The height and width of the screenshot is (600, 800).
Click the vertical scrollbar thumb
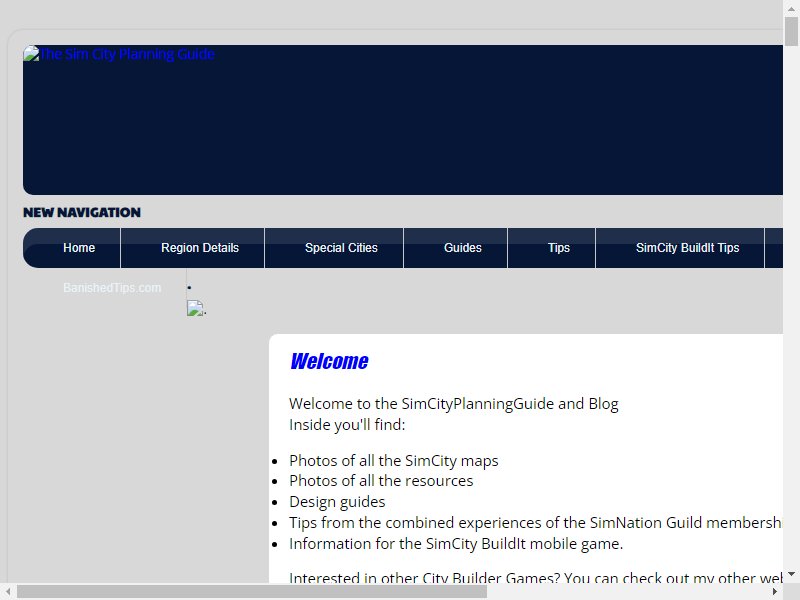(791, 31)
